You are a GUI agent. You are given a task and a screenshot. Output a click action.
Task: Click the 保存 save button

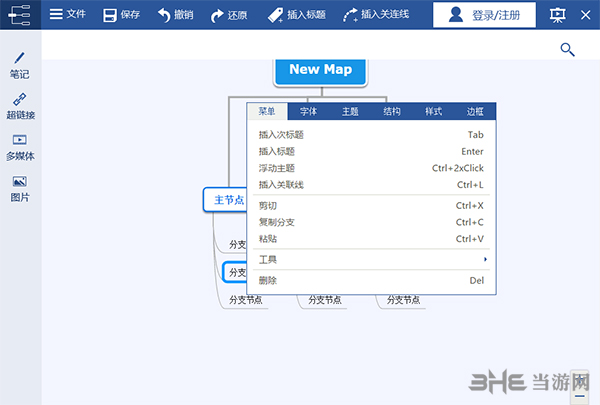point(121,15)
